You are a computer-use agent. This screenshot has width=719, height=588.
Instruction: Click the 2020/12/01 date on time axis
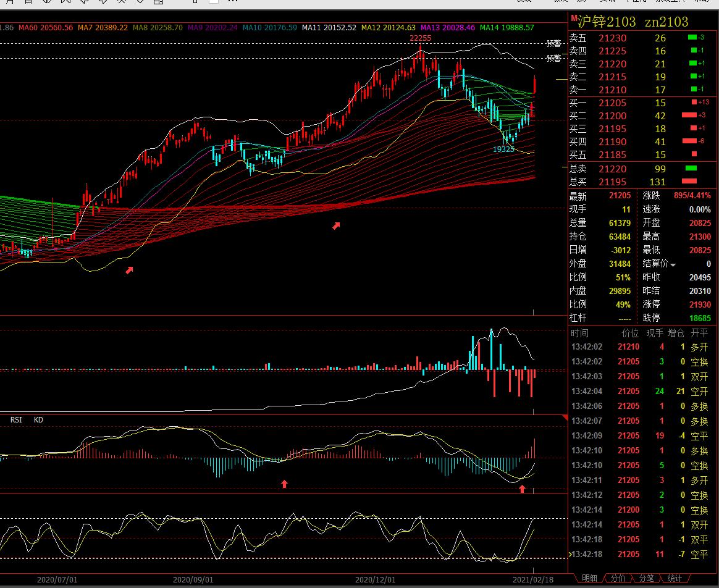point(375,580)
